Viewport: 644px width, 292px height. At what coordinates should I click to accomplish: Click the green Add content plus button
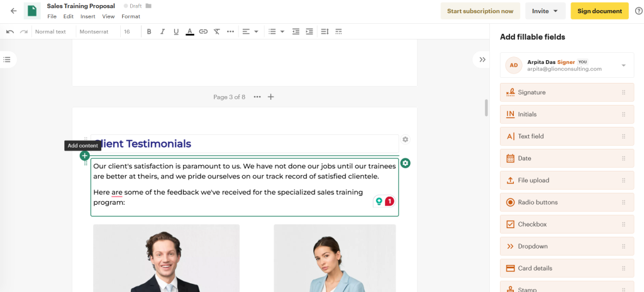coord(85,156)
